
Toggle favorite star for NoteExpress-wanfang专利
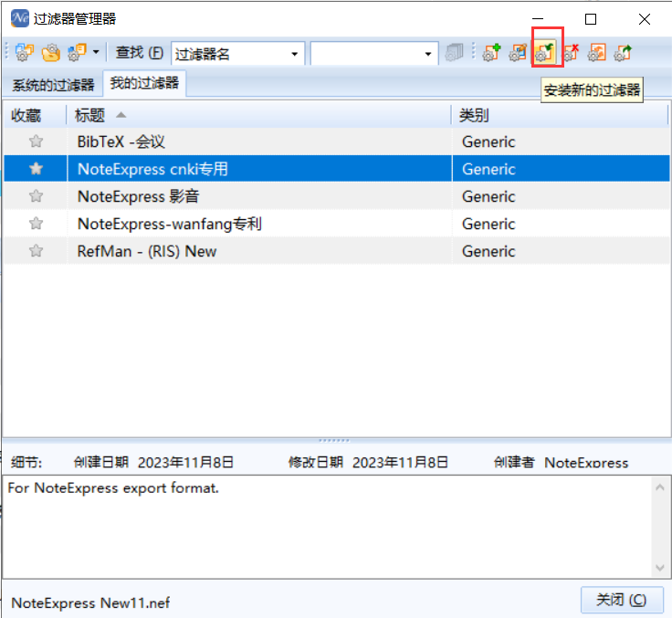(x=36, y=224)
